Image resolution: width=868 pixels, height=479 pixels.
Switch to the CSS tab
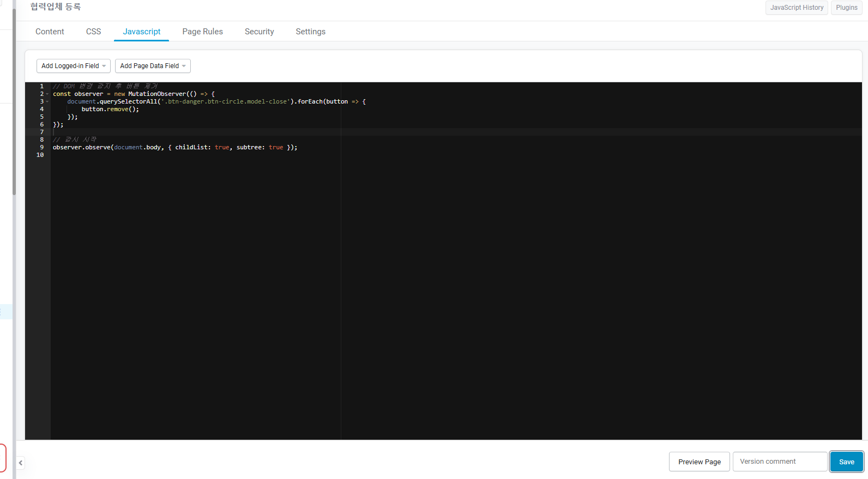click(x=94, y=32)
